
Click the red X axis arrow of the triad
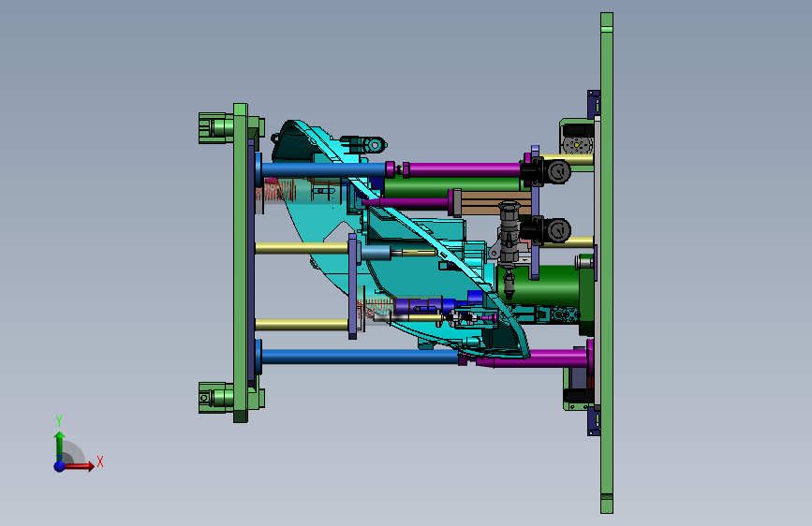[x=78, y=466]
